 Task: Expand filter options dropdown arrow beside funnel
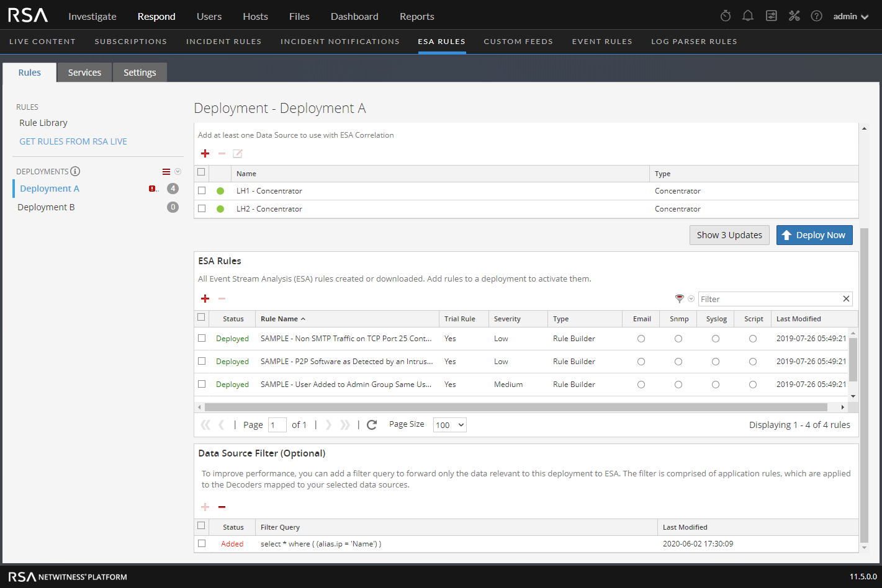point(691,299)
